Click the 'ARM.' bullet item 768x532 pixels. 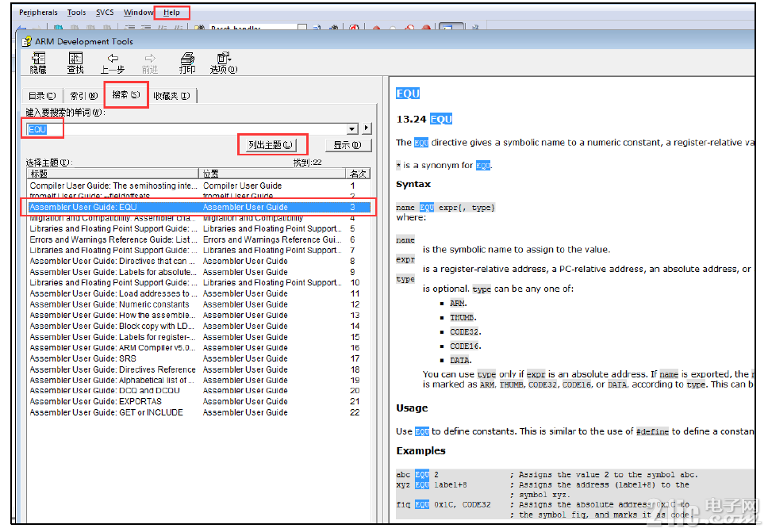click(459, 304)
